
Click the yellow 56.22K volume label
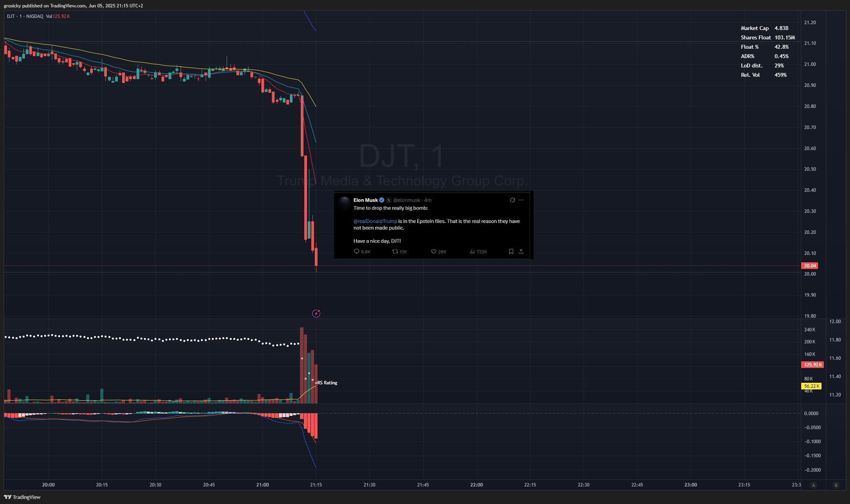click(x=811, y=386)
